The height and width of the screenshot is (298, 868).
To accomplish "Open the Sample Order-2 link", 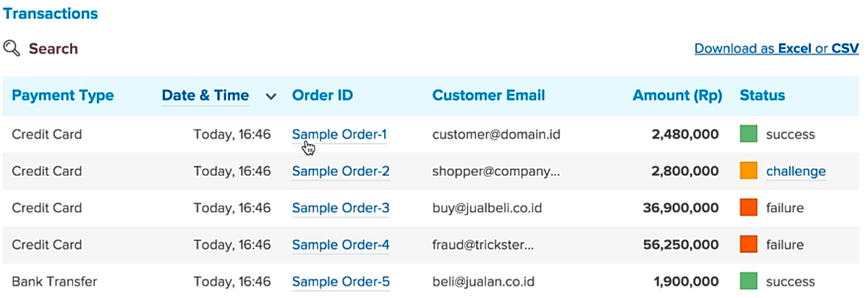I will (341, 171).
